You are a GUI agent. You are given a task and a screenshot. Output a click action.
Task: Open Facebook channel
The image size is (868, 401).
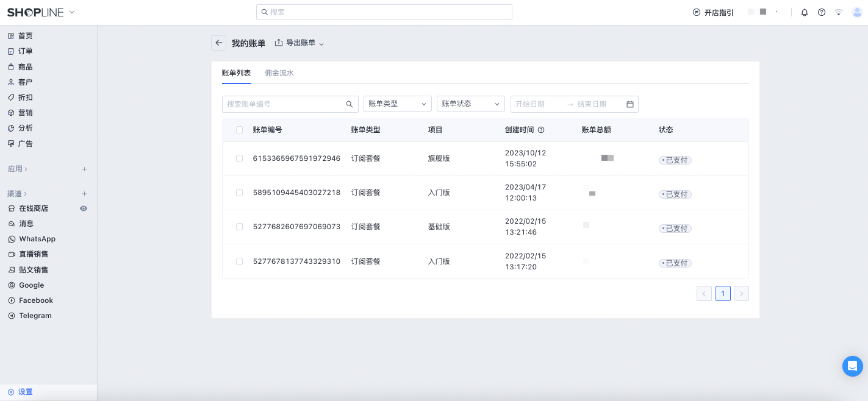point(36,300)
